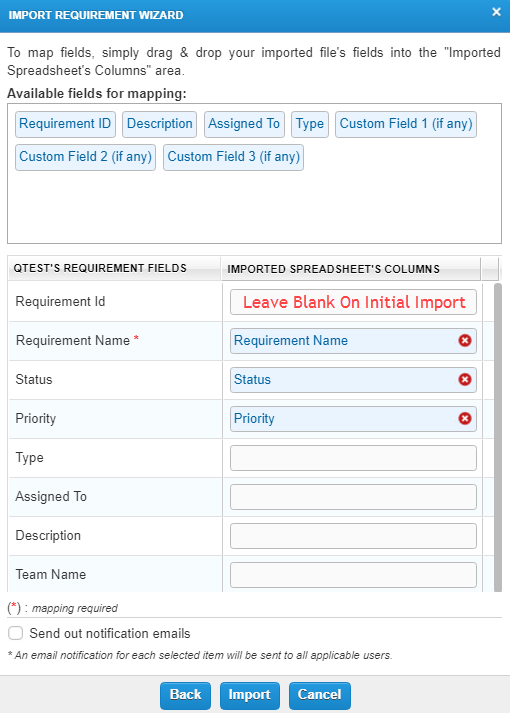Click the empty Assigned To mapping field
This screenshot has width=510, height=713.
click(353, 497)
